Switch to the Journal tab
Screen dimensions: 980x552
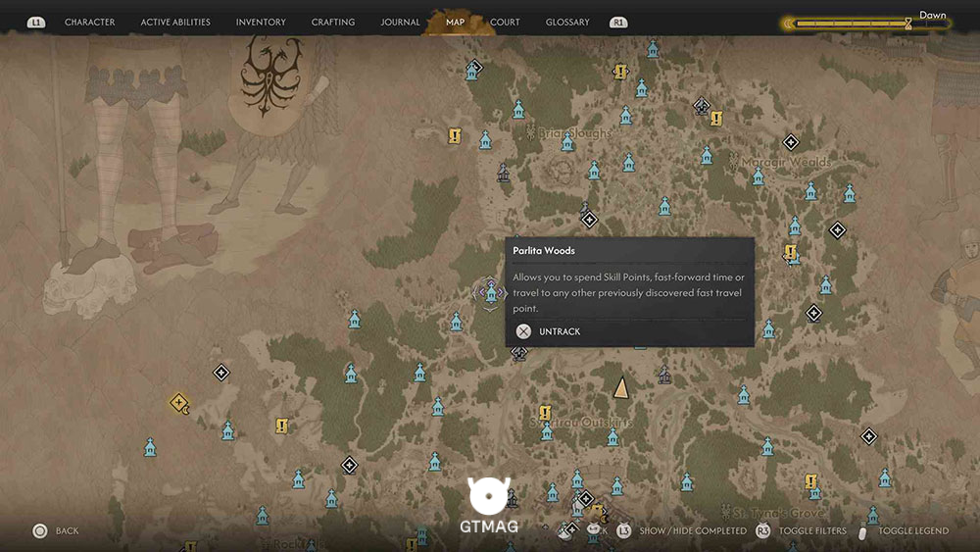(x=400, y=23)
